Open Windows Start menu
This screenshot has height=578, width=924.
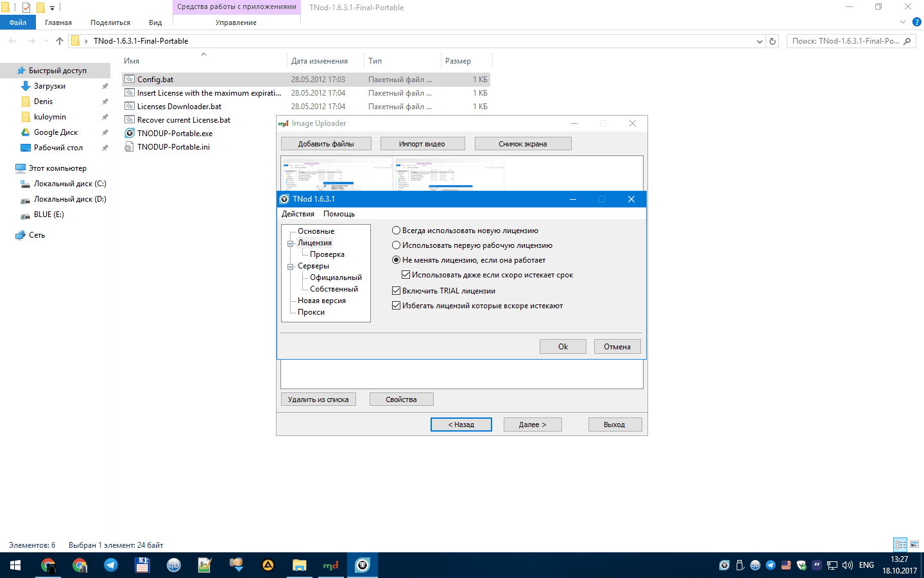(x=15, y=565)
